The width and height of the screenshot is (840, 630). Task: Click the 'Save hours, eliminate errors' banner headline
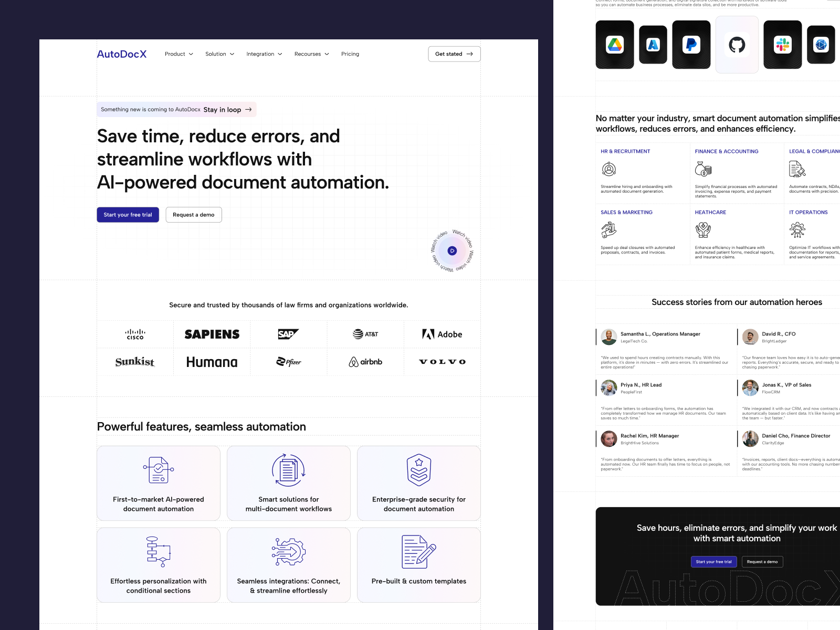click(737, 533)
